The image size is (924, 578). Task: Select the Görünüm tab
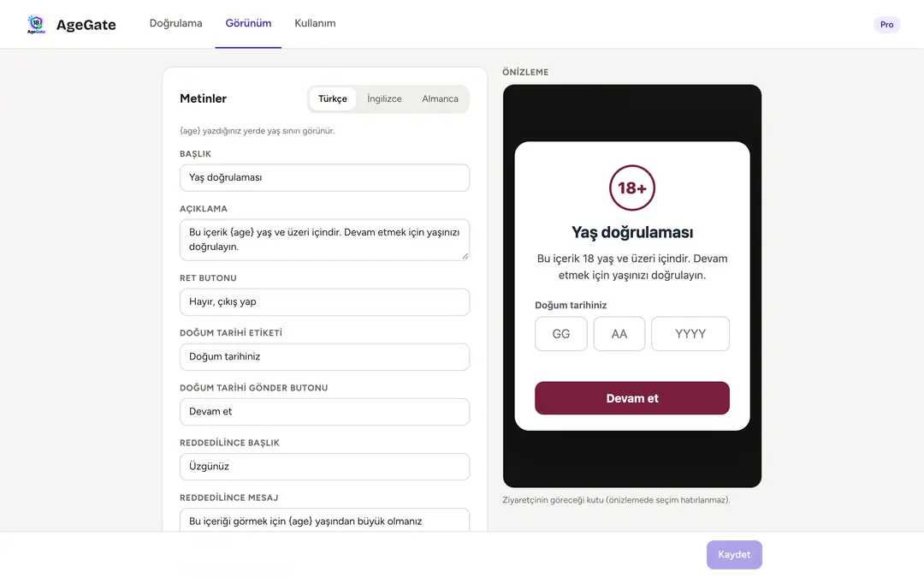248,23
